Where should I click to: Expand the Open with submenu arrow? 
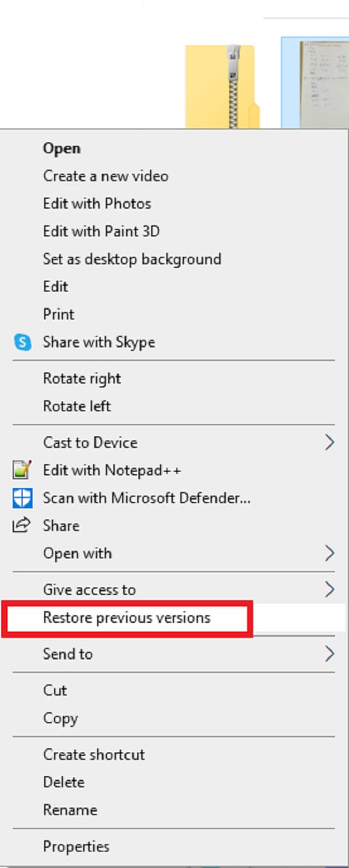329,553
